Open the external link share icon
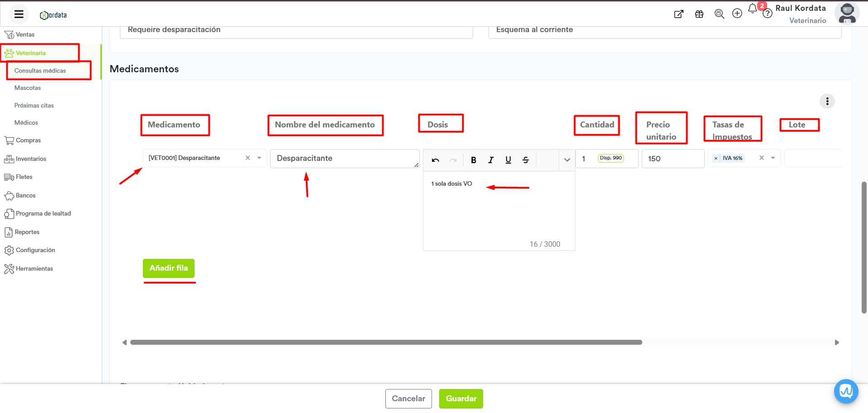 [x=678, y=14]
